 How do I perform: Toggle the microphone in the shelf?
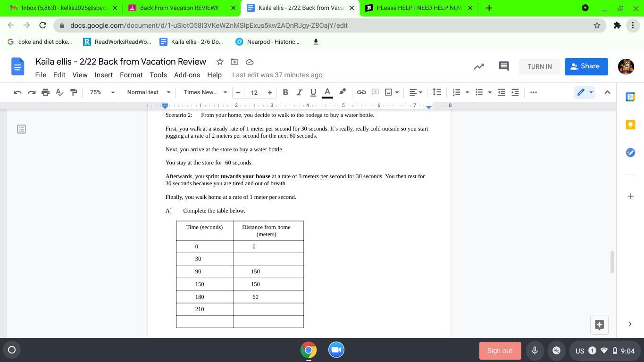click(x=535, y=351)
